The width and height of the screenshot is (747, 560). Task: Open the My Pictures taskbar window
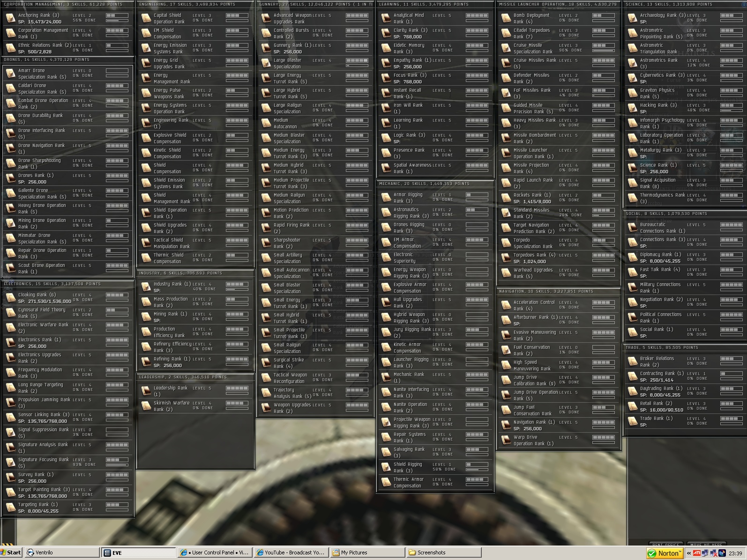pyautogui.click(x=367, y=553)
